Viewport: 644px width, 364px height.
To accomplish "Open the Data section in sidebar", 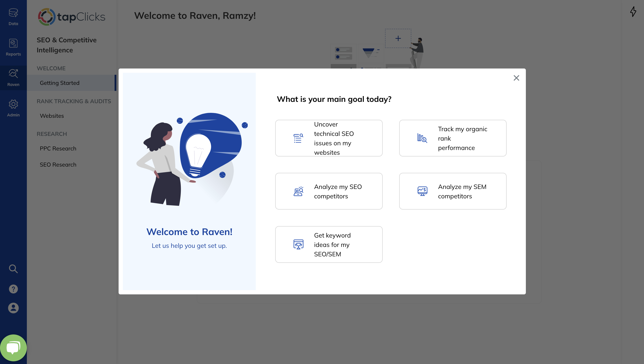I will coord(13,17).
